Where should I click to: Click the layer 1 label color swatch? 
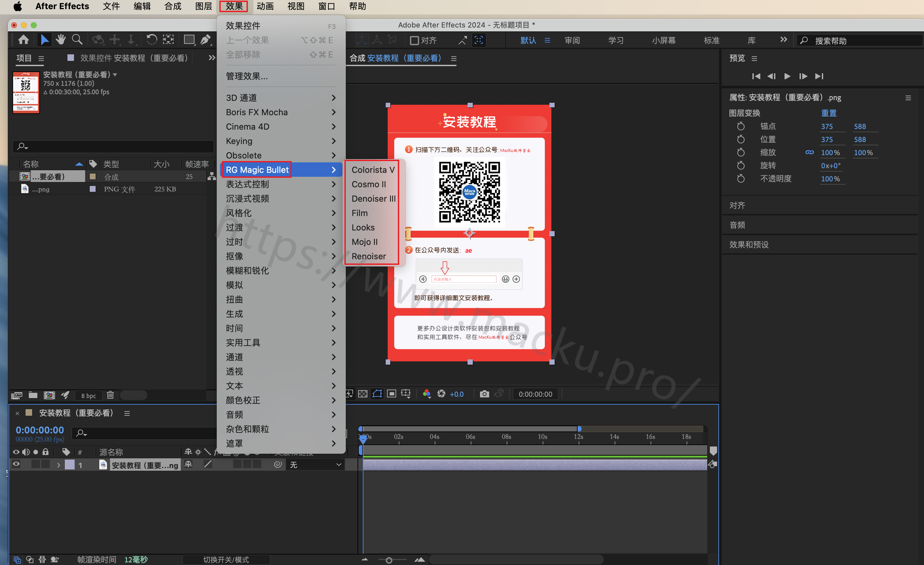70,465
